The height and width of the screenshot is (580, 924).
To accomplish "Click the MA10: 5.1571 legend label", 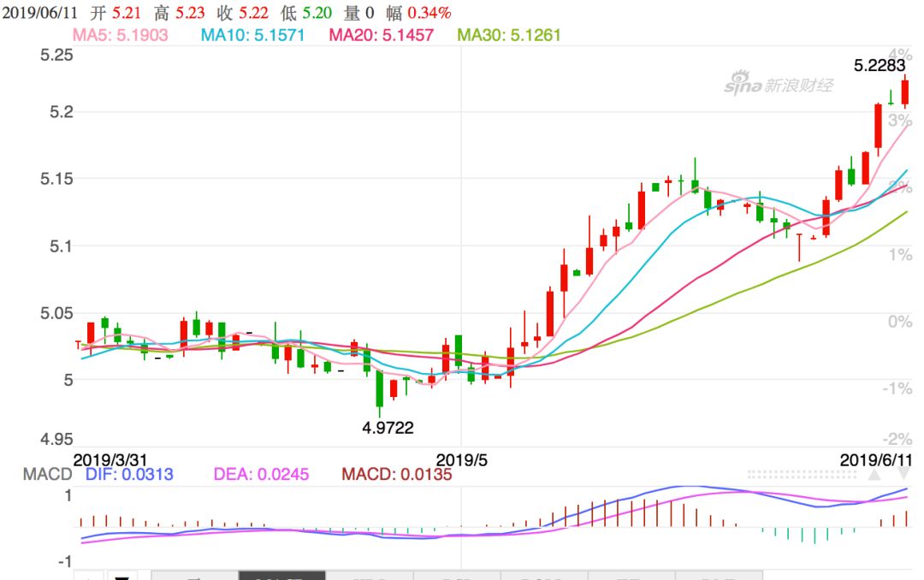I will 252,35.
